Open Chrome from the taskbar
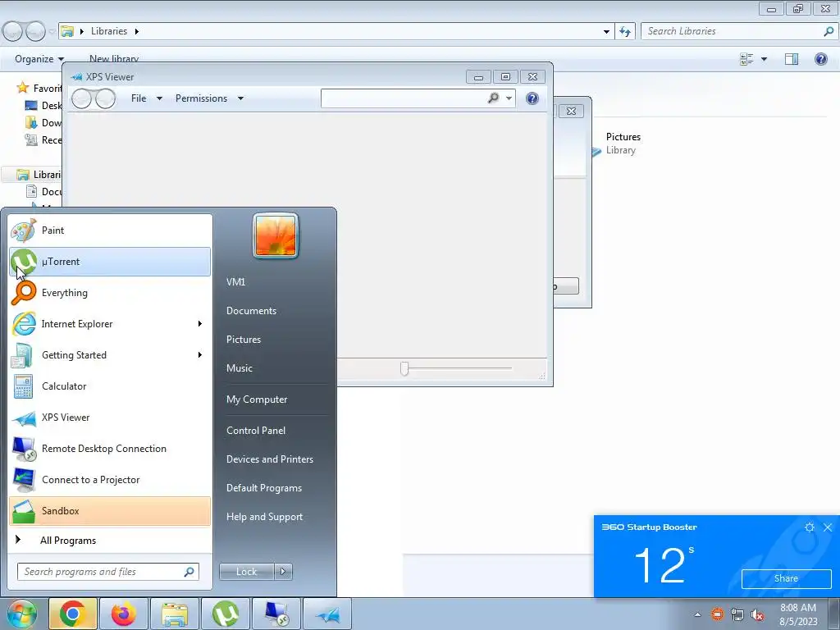This screenshot has height=630, width=840. point(73,614)
